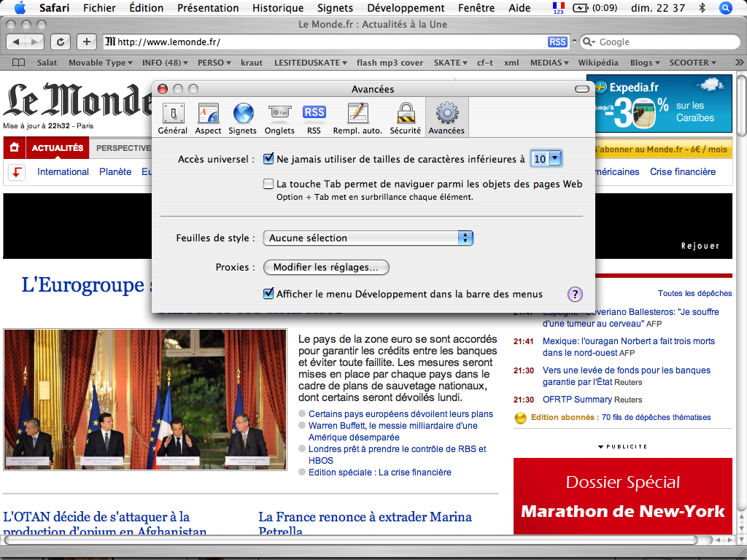This screenshot has height=560, width=747.
Task: Click the Rejouer video replay link
Action: tap(700, 246)
